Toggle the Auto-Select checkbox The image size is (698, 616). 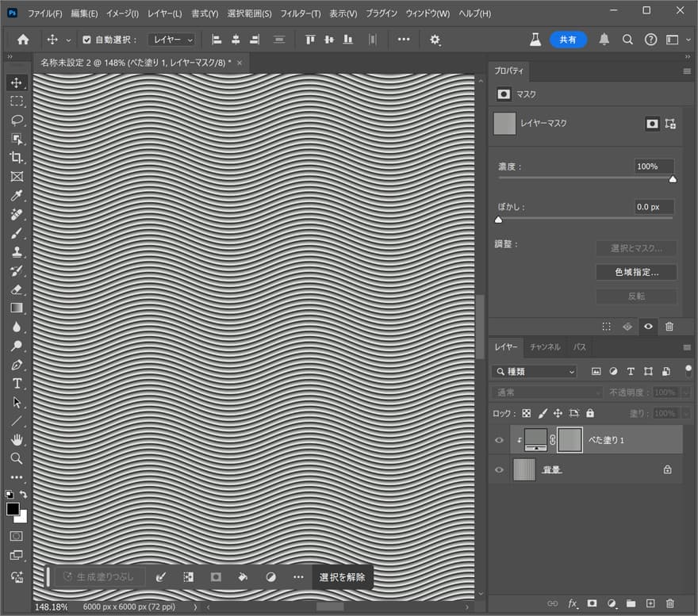pyautogui.click(x=86, y=40)
